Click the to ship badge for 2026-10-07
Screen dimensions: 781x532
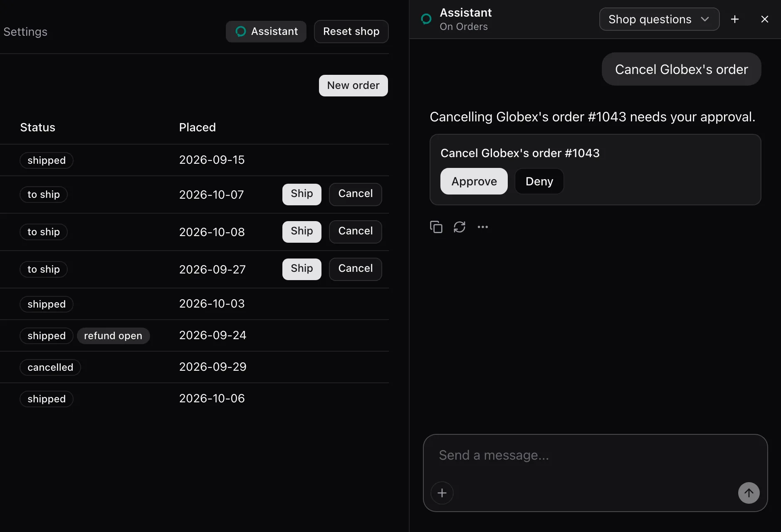coord(44,195)
